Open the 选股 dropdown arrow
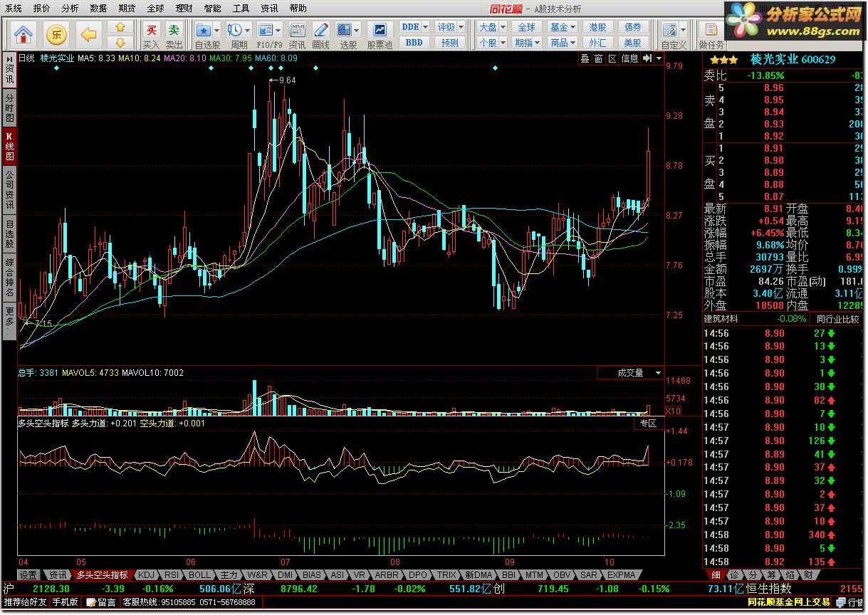868x615 pixels. point(357,30)
